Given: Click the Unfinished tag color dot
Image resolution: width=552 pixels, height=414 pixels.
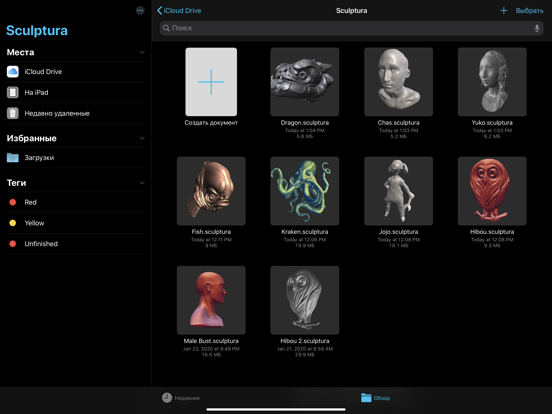Looking at the screenshot, I should click(13, 244).
